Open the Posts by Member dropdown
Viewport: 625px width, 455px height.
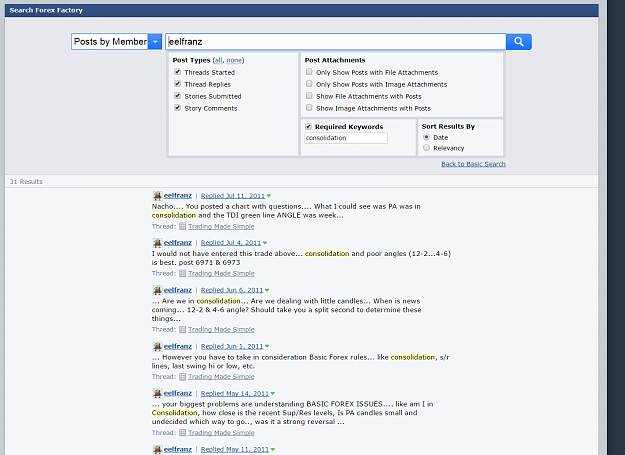[x=116, y=41]
